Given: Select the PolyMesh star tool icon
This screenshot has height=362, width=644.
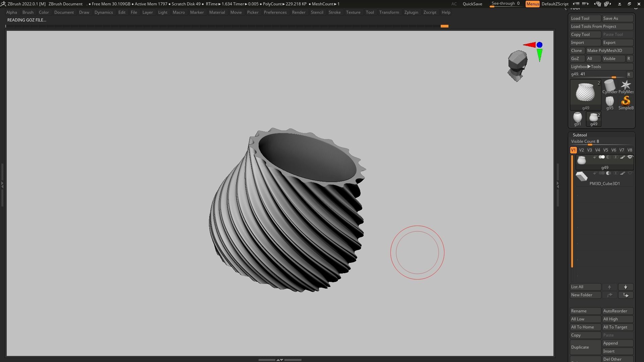Looking at the screenshot, I should [626, 87].
